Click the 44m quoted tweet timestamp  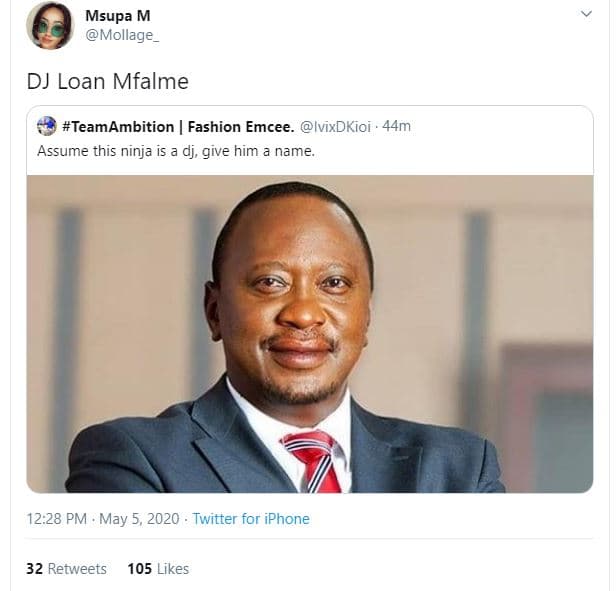(x=397, y=126)
